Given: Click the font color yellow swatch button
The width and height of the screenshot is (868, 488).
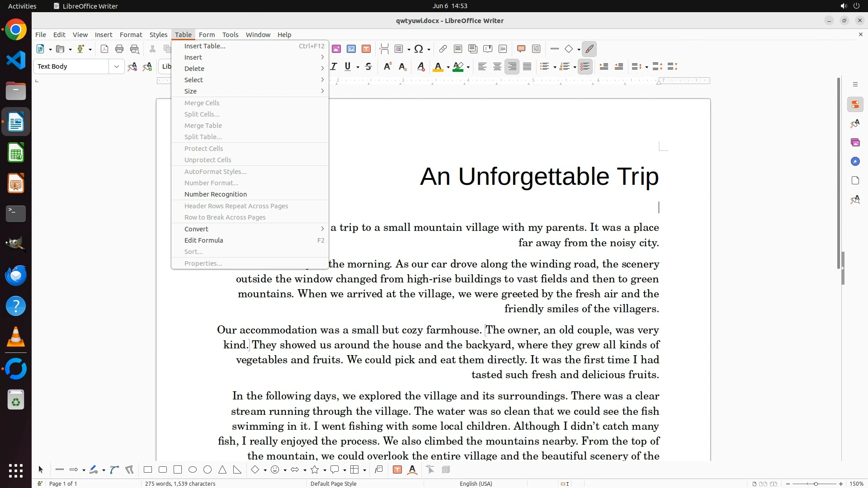Looking at the screenshot, I should coord(438,67).
